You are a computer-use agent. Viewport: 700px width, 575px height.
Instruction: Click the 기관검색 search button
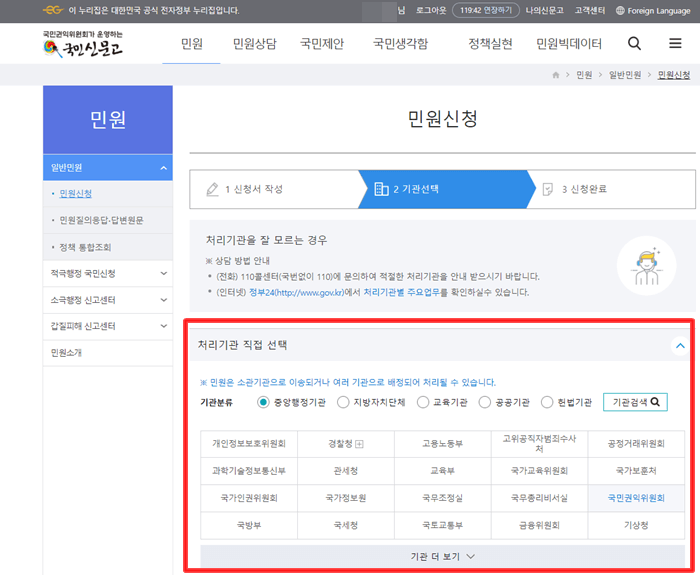[x=635, y=402]
